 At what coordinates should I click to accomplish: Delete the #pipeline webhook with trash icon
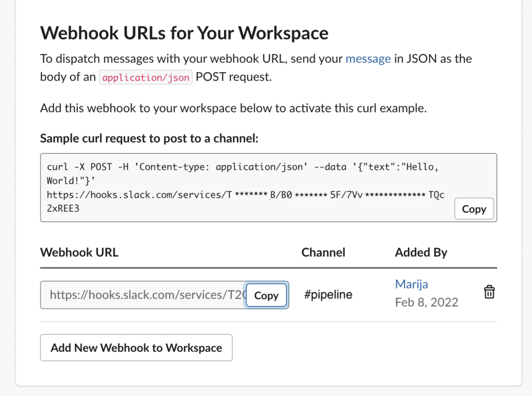(x=489, y=292)
